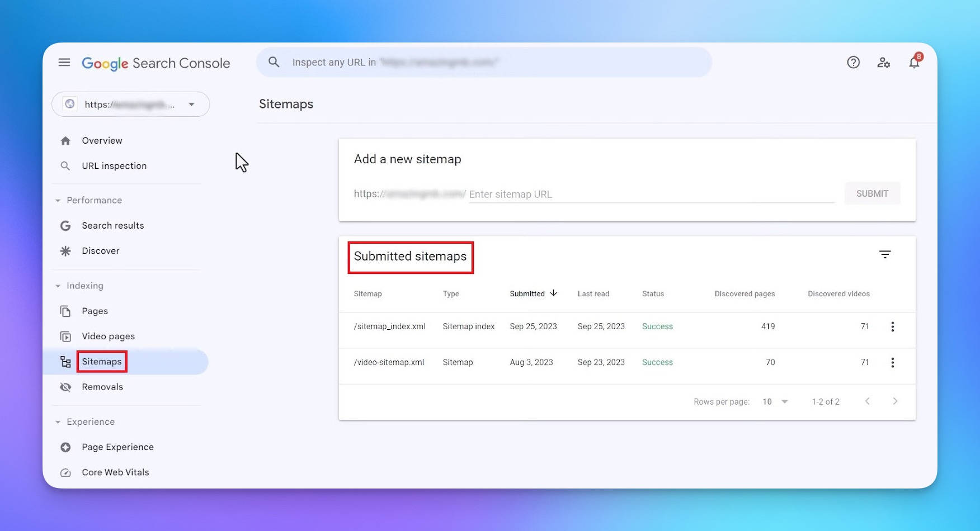
Task: Click the SUBMIT button for new sitemap
Action: pos(872,193)
